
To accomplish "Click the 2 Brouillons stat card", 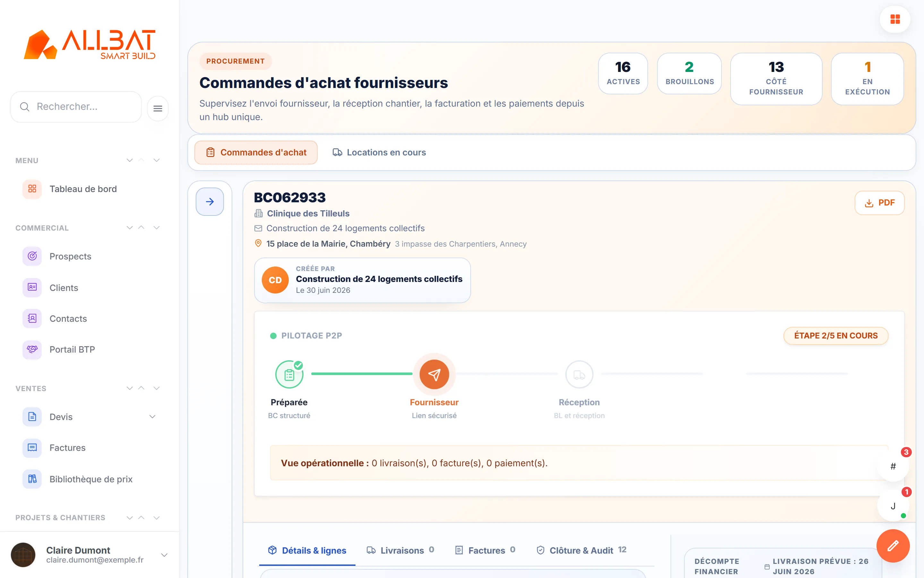I will pyautogui.click(x=689, y=74).
